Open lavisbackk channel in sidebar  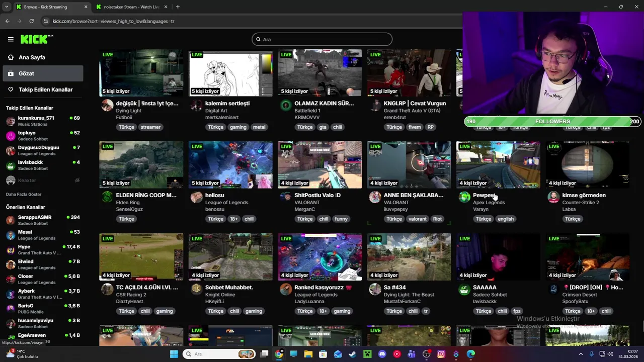point(43,165)
